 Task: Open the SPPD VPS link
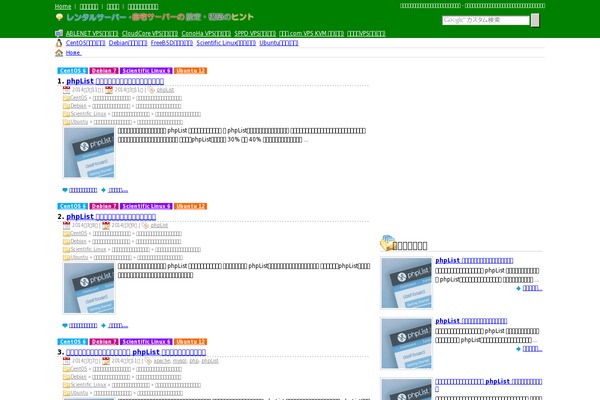(x=255, y=34)
